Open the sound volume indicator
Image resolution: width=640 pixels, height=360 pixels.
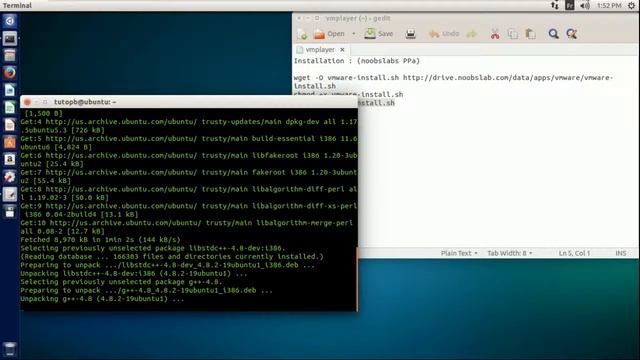tap(584, 5)
